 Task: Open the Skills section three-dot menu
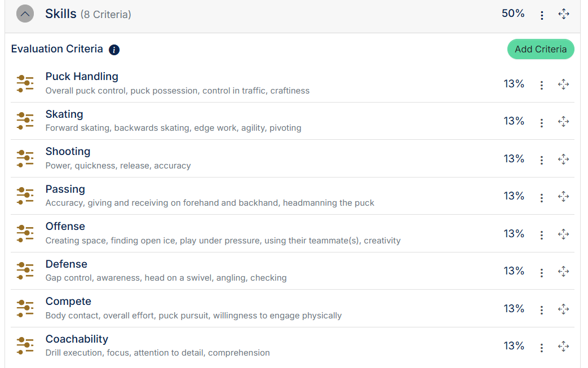(542, 15)
